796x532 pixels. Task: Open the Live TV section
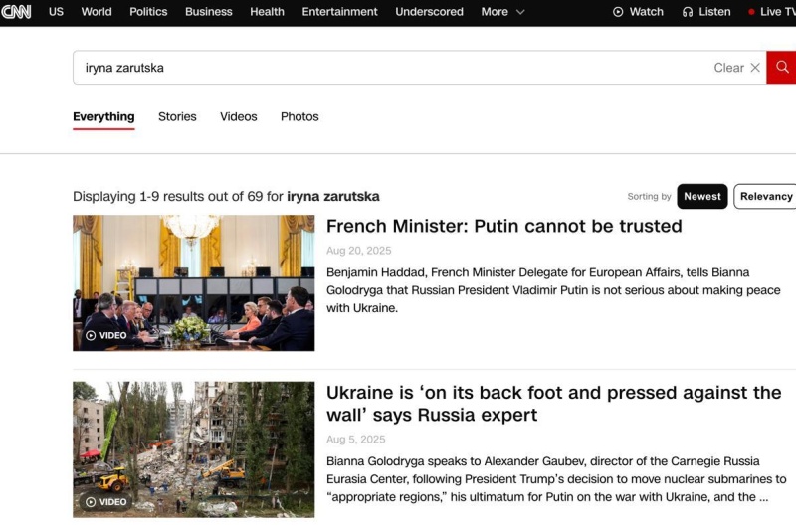770,12
